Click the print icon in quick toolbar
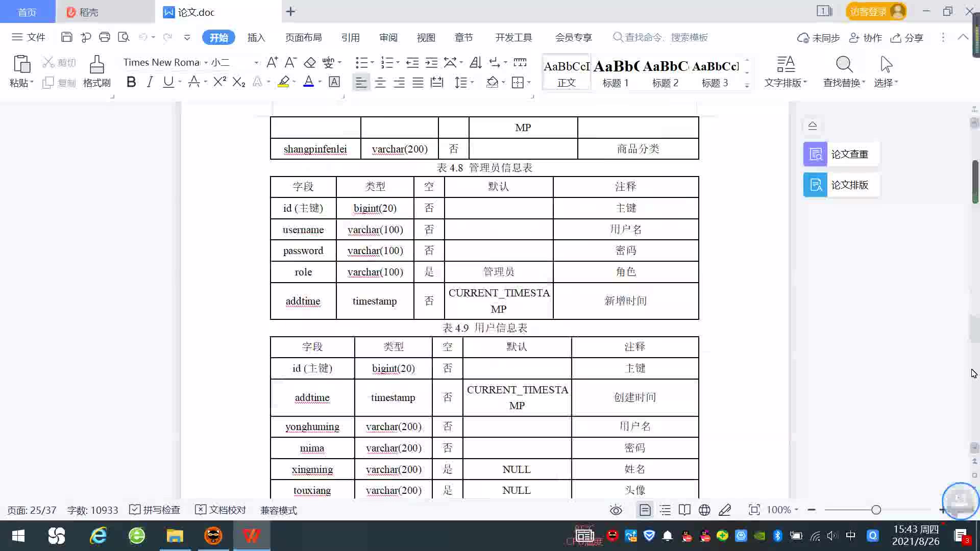980x551 pixels. pos(105,37)
